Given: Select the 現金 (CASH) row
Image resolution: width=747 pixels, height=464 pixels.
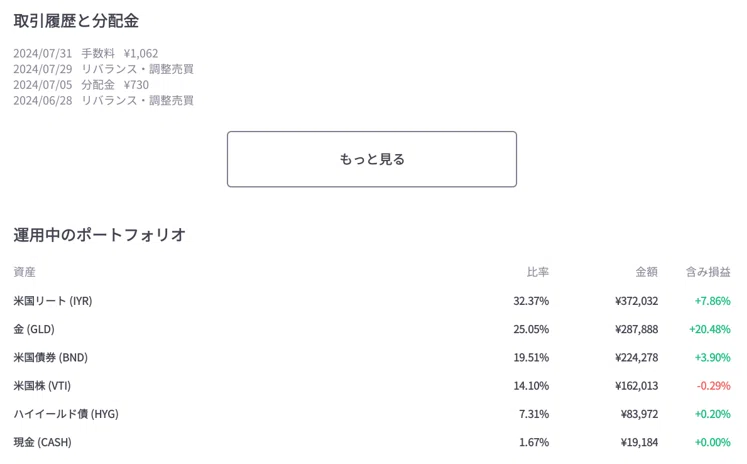Looking at the screenshot, I should click(x=372, y=442).
